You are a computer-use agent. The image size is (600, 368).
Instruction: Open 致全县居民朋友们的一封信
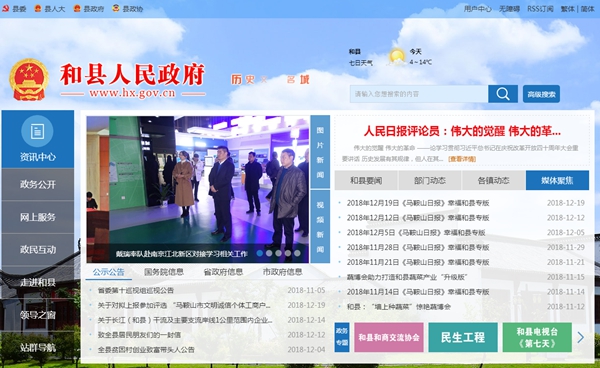pos(139,335)
